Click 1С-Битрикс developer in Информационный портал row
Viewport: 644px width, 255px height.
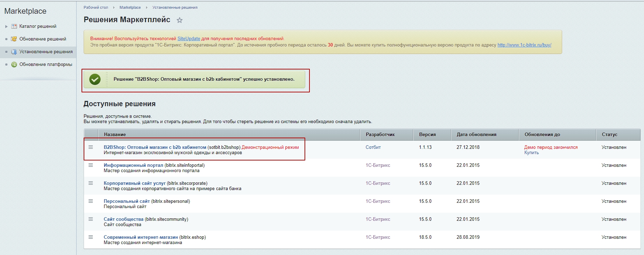(x=378, y=165)
